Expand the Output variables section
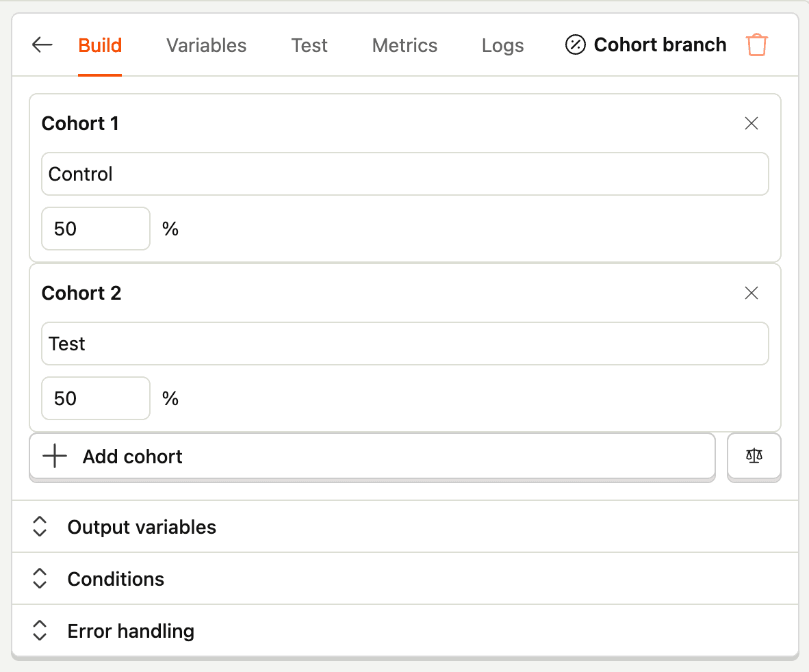The image size is (809, 672). pyautogui.click(x=141, y=527)
